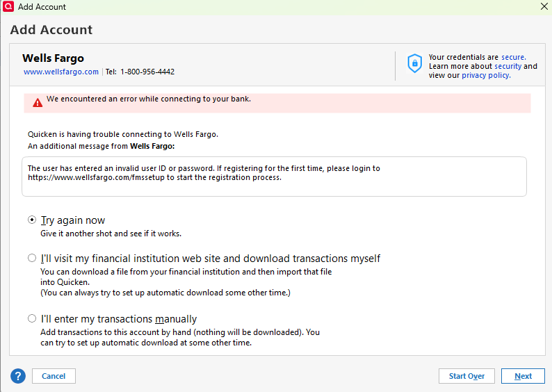Close the Add Account window
The image size is (552, 392).
543,6
